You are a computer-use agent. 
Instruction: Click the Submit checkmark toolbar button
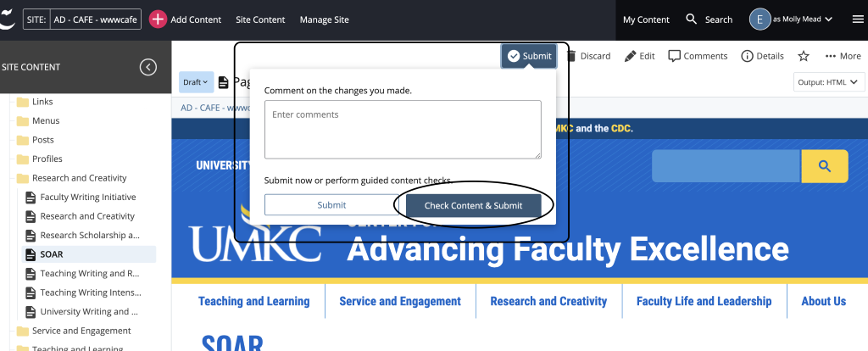click(529, 56)
